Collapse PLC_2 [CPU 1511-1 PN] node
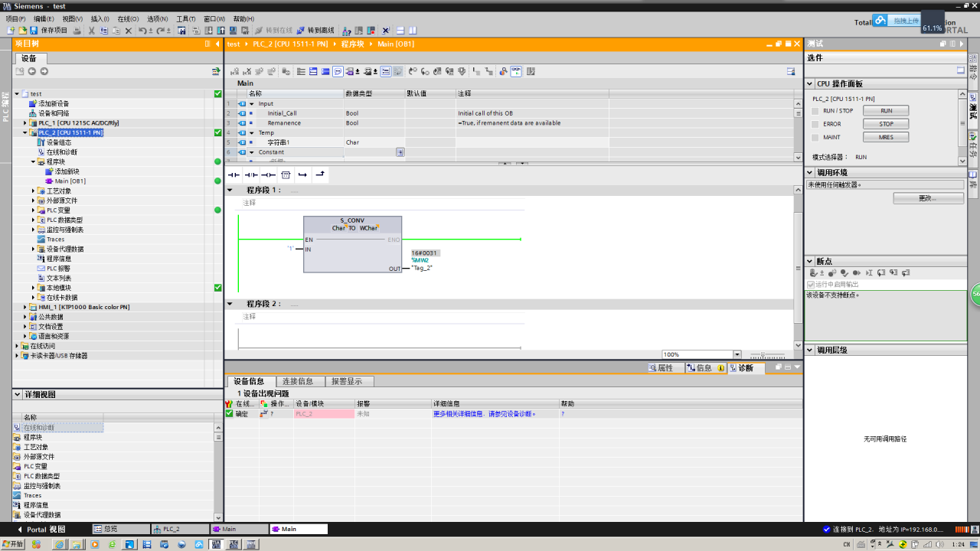Image resolution: width=980 pixels, height=551 pixels. pyautogui.click(x=25, y=132)
